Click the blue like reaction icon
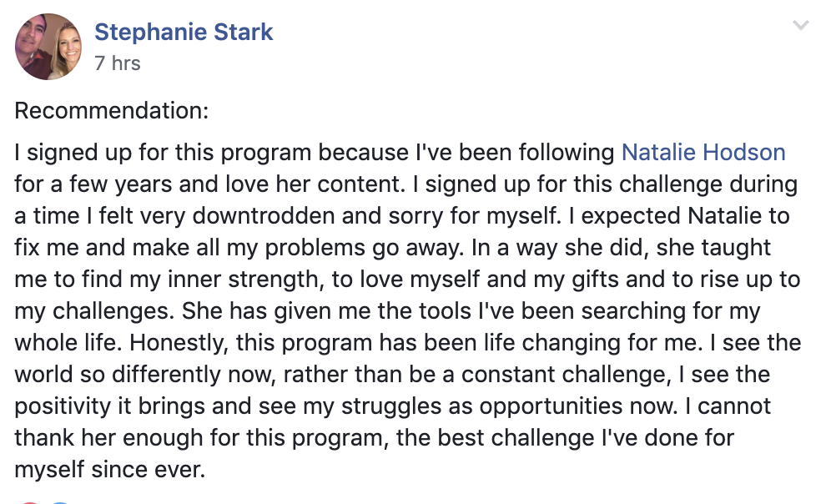 point(60,501)
